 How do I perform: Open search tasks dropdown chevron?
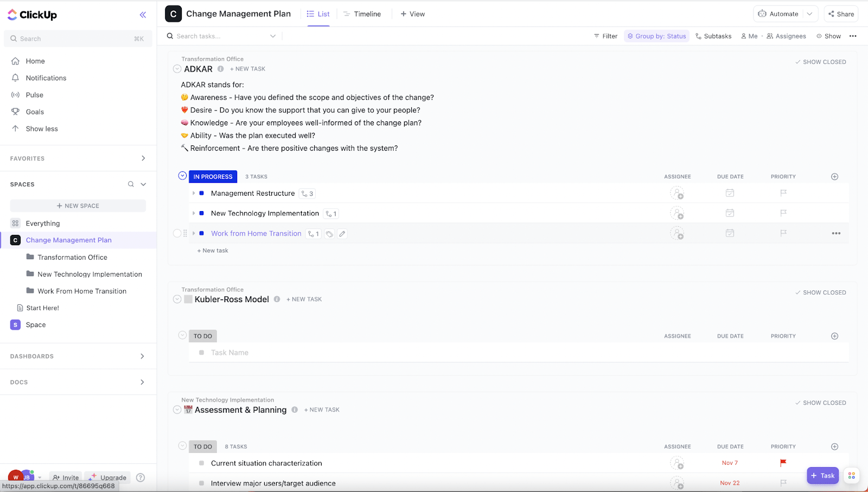(x=273, y=36)
